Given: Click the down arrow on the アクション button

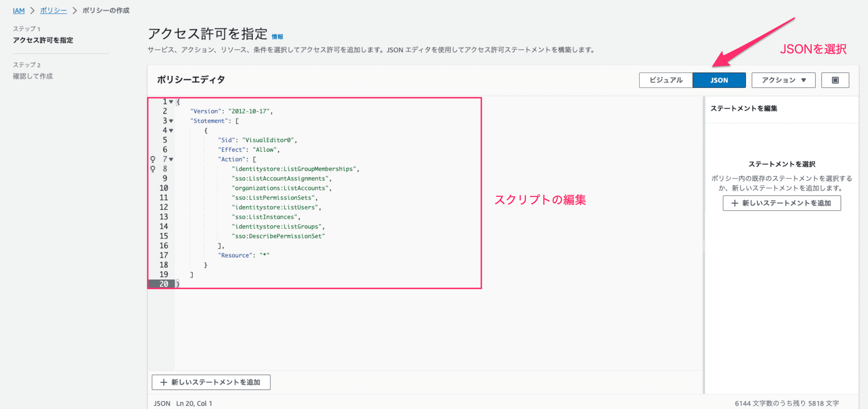Looking at the screenshot, I should (x=804, y=80).
